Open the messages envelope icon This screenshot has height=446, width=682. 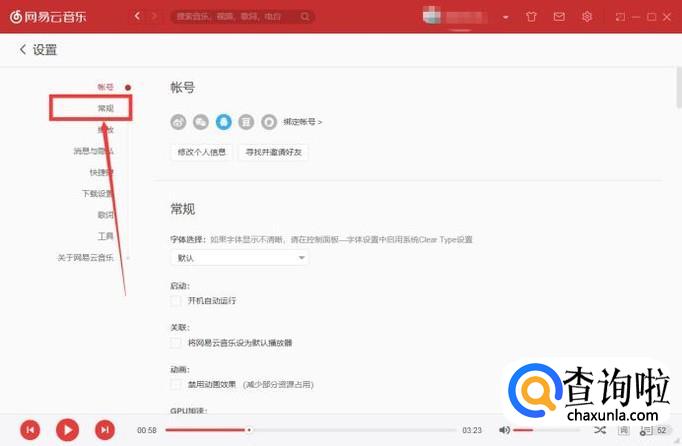click(559, 17)
